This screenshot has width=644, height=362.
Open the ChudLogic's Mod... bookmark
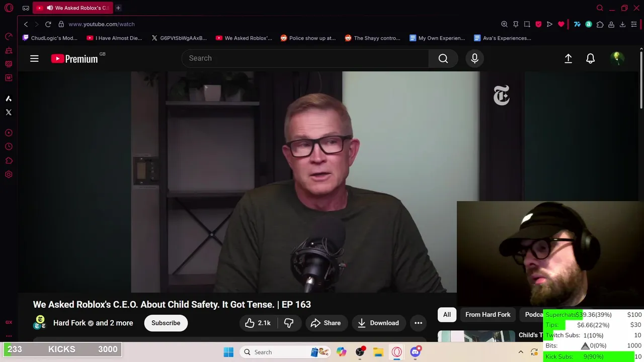50,38
